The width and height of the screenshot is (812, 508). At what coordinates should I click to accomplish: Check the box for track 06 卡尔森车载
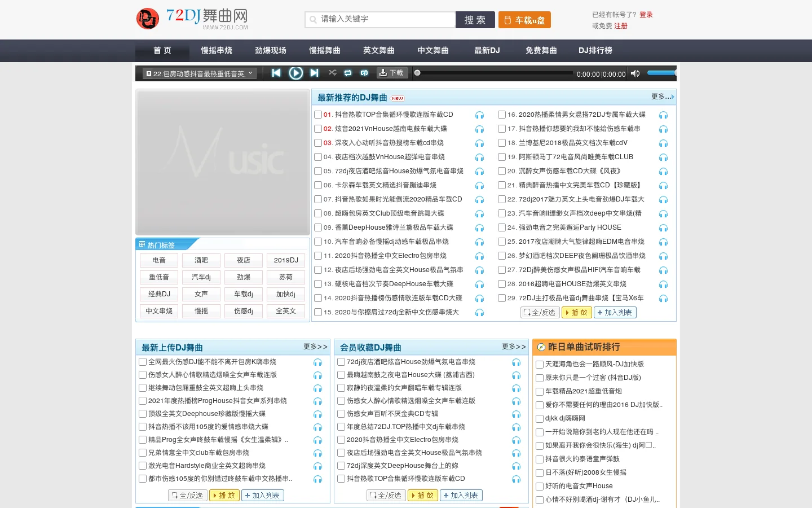[318, 185]
